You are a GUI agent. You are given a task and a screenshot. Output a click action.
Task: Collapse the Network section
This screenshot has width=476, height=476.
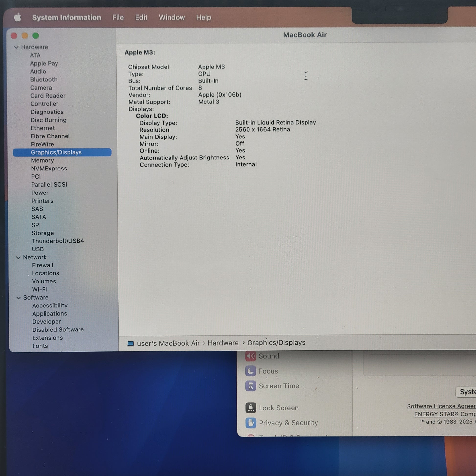click(18, 258)
